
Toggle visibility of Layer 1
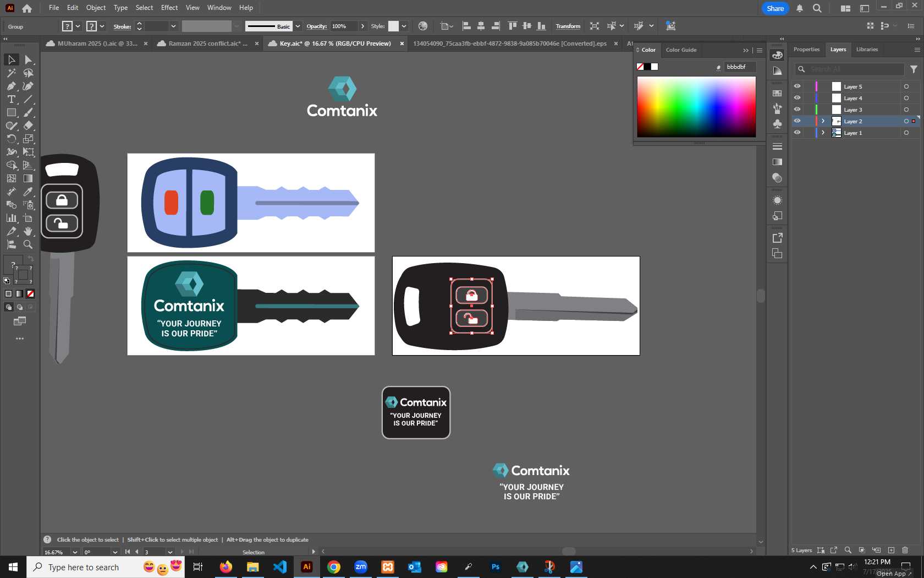(797, 133)
